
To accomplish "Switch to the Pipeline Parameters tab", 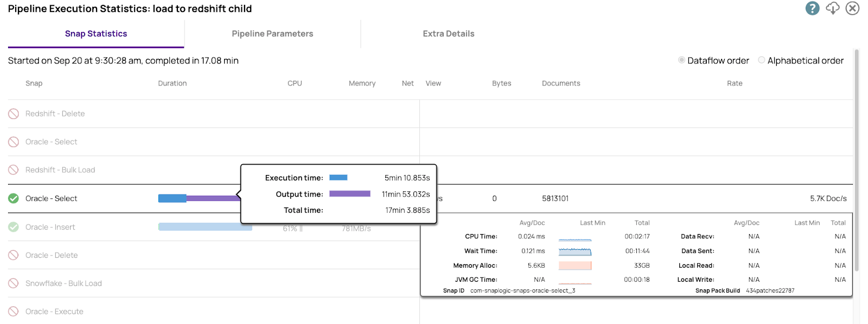I will [272, 34].
